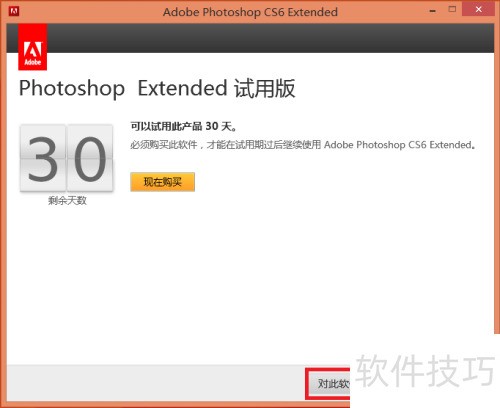Click the 现在购买 (Buy Now) button
The image size is (500, 408).
click(162, 182)
